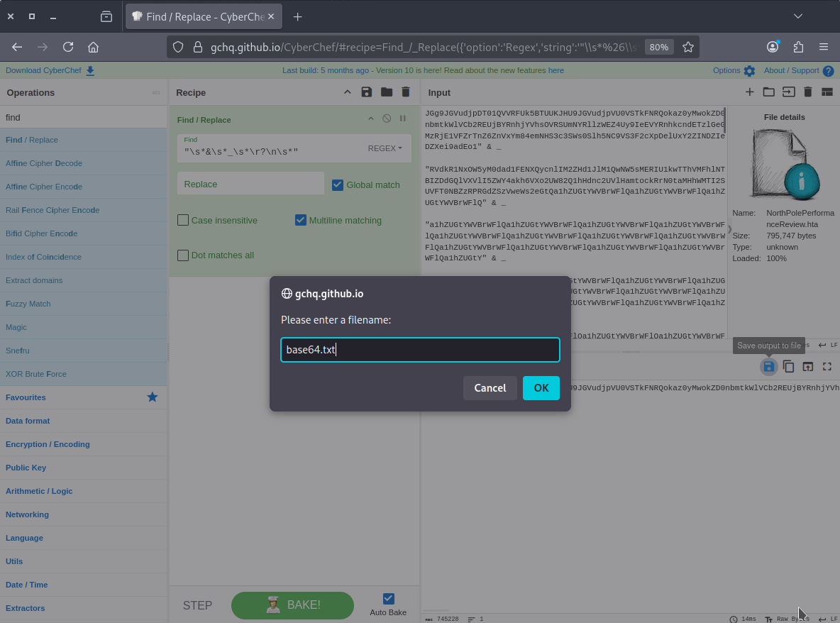Click the Save recipe icon
The height and width of the screenshot is (623, 840).
[366, 92]
